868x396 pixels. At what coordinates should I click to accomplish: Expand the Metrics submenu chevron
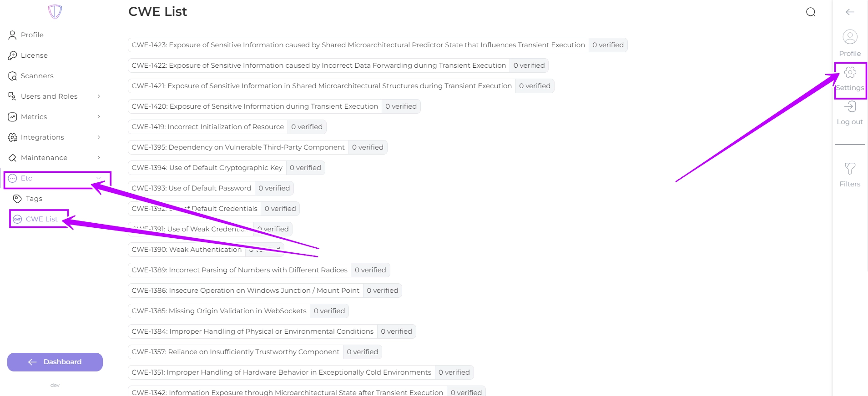[x=99, y=117]
